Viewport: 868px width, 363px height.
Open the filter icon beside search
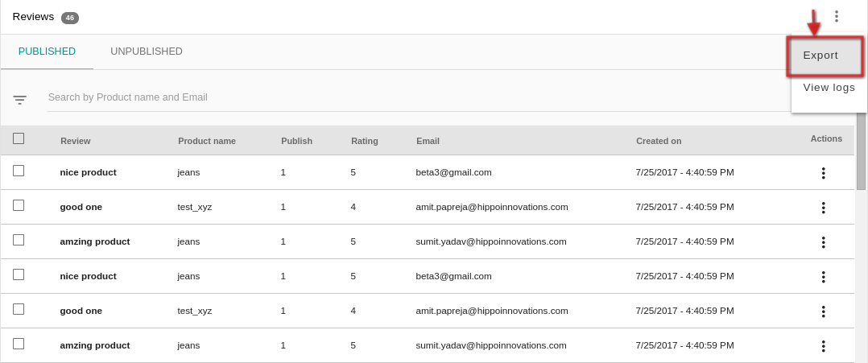19,100
